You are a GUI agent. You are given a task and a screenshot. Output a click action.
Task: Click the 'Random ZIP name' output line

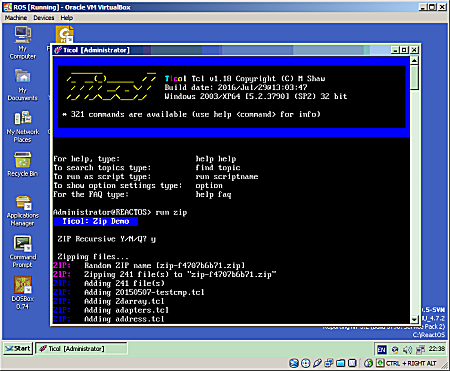pyautogui.click(x=165, y=266)
